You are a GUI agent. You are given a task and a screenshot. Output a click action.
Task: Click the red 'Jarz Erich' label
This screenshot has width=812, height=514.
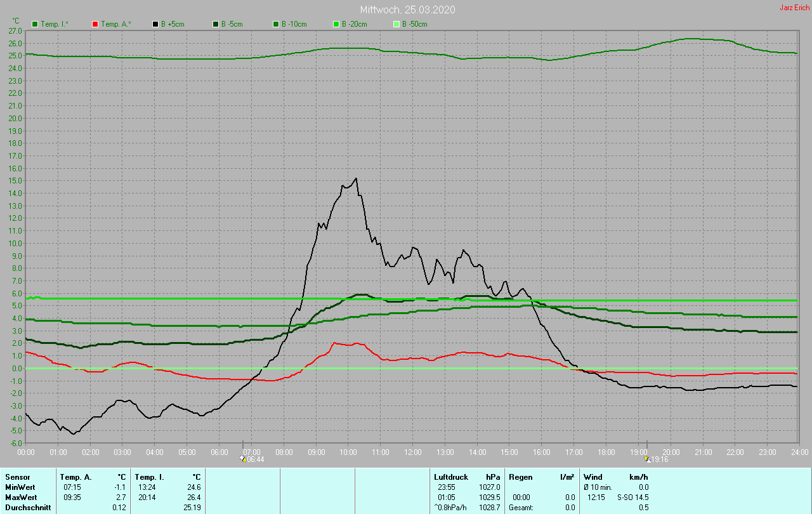point(794,8)
